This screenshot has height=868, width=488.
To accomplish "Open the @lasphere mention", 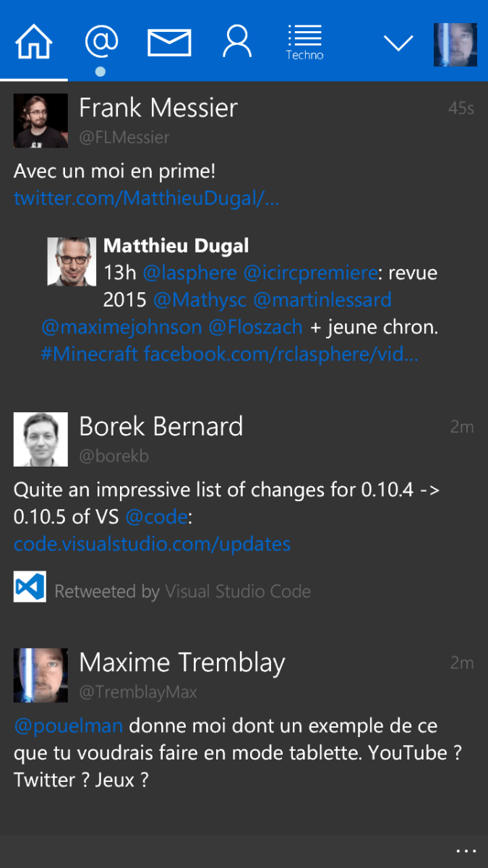I will [x=189, y=273].
